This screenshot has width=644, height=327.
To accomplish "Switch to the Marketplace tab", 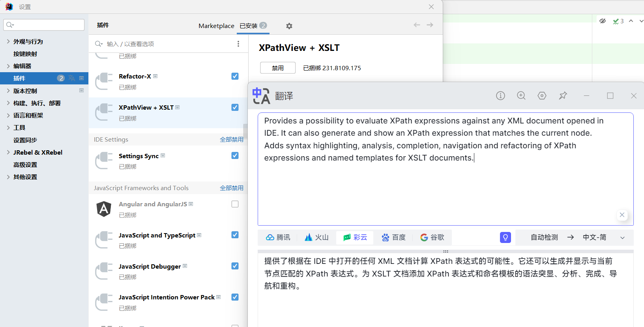I will 216,26.
